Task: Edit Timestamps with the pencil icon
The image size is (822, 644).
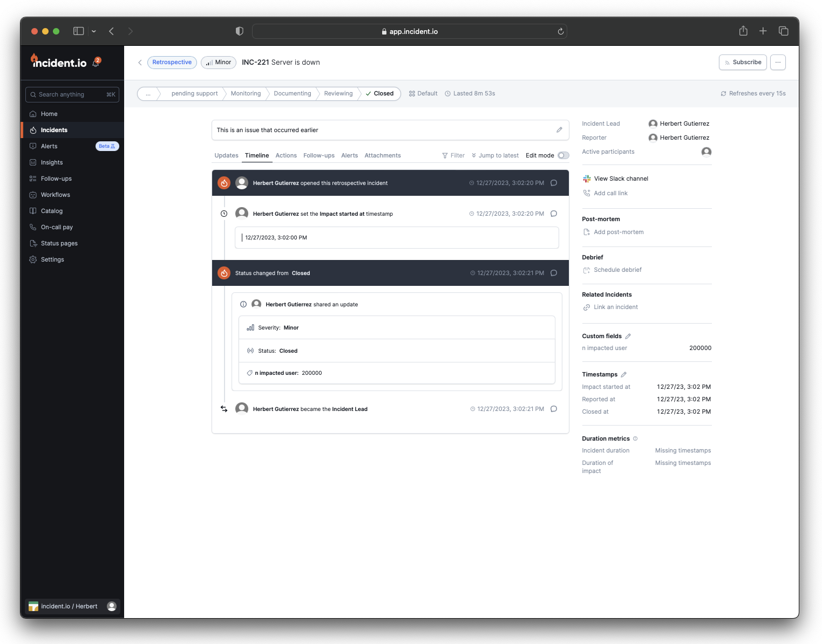Action: tap(623, 374)
